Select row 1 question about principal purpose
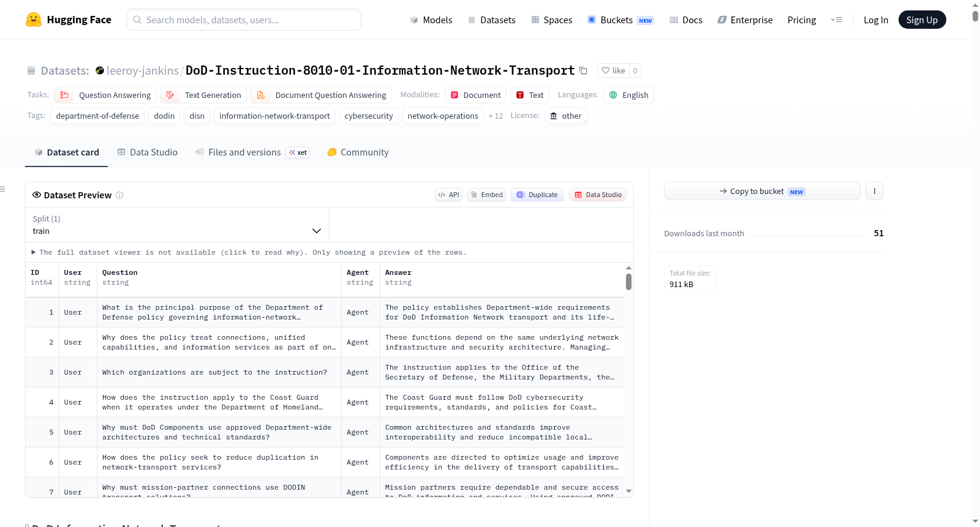980x527 pixels. (x=219, y=312)
